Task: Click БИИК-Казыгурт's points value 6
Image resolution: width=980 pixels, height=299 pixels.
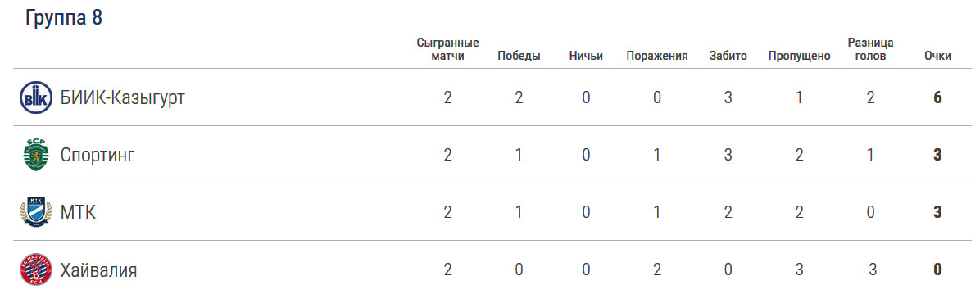Action: (x=937, y=98)
